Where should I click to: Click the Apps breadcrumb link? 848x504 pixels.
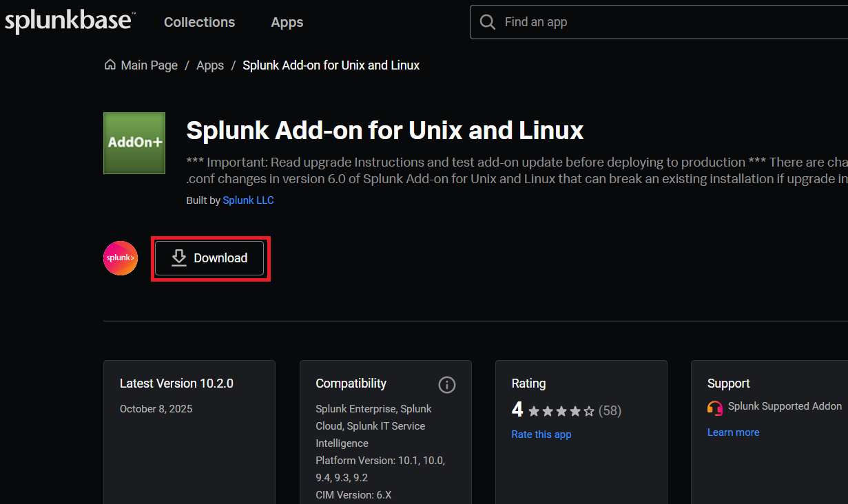pyautogui.click(x=210, y=65)
